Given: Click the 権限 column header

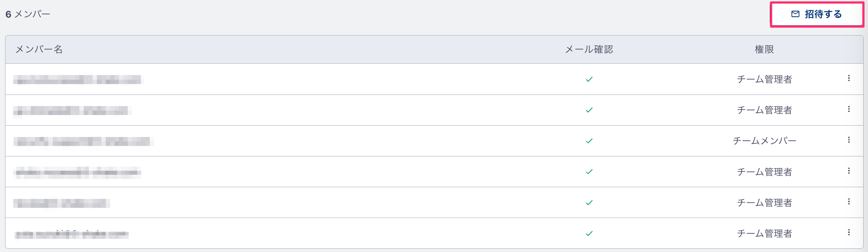Looking at the screenshot, I should click(764, 49).
